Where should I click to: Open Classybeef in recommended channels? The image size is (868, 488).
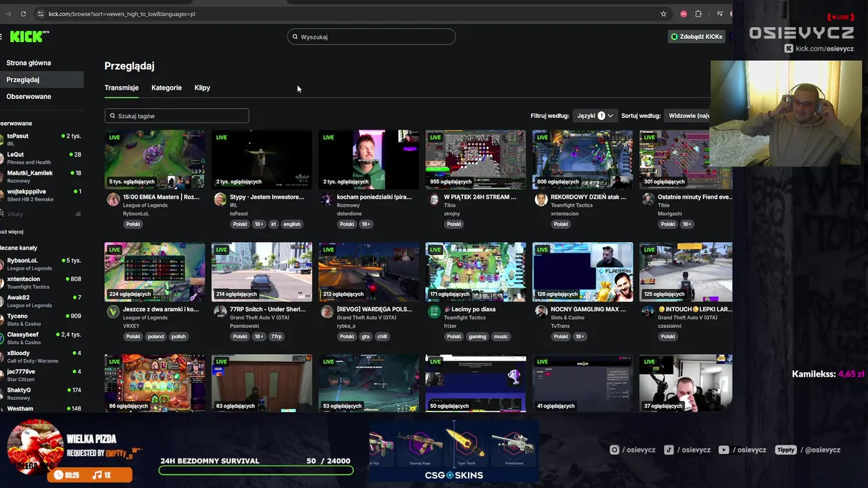pos(41,338)
